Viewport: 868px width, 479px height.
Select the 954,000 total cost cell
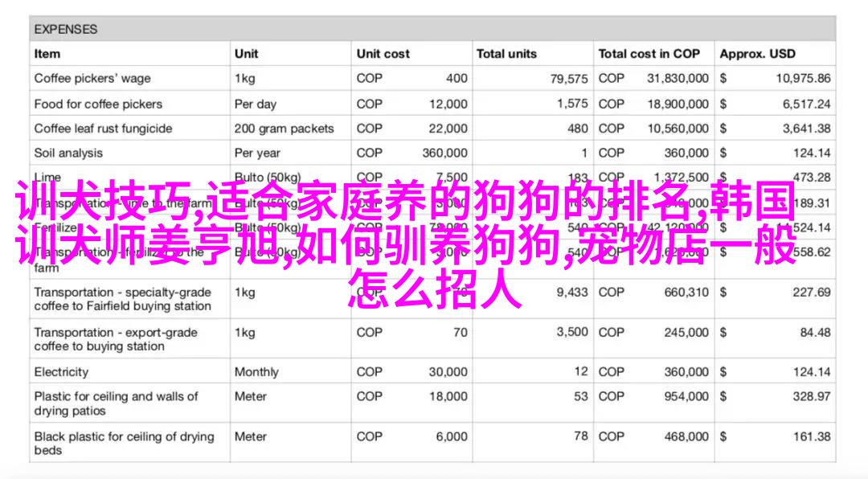click(x=686, y=396)
